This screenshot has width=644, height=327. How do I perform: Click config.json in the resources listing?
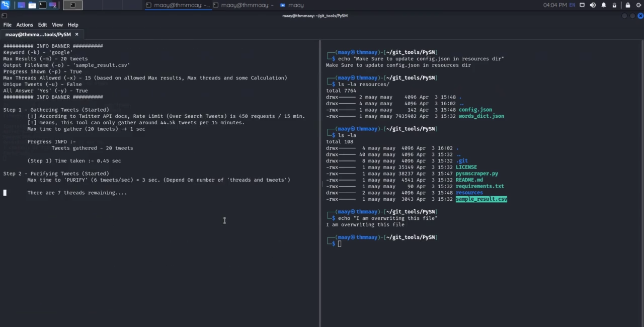[x=475, y=110]
